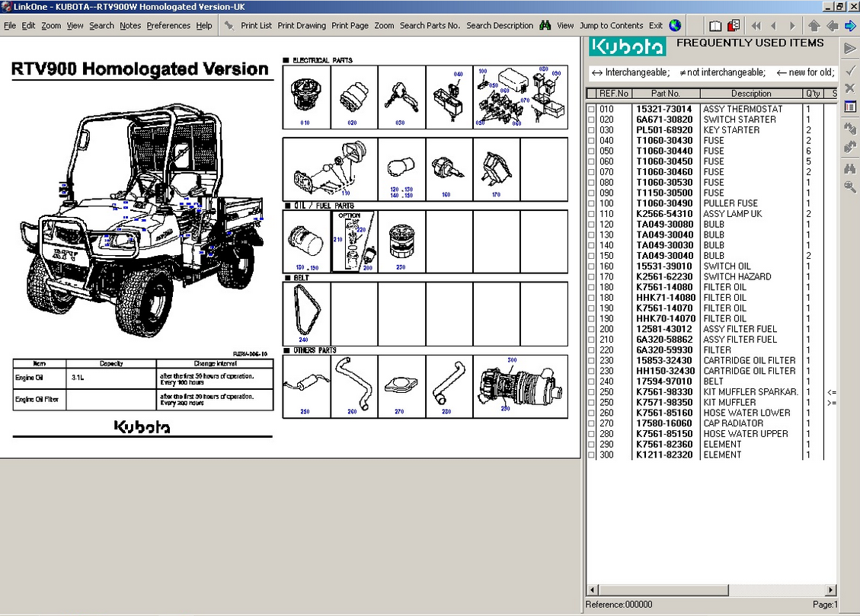
Task: Select key starter thumbnail labeled 030
Action: click(401, 97)
